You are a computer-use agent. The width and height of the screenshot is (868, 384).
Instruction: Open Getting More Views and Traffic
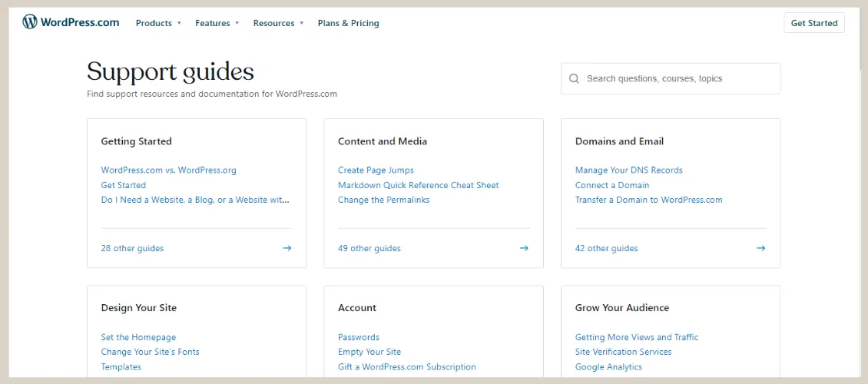[x=637, y=337]
